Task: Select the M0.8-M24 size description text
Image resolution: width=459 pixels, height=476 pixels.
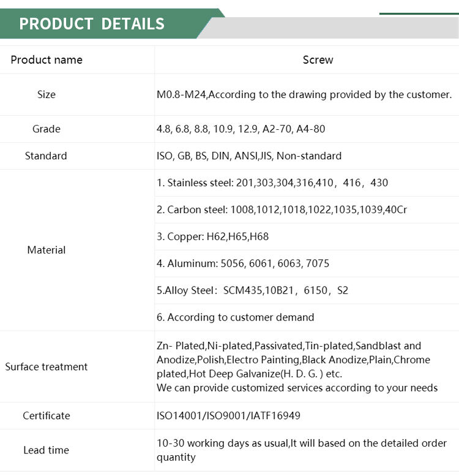Action: [x=304, y=94]
